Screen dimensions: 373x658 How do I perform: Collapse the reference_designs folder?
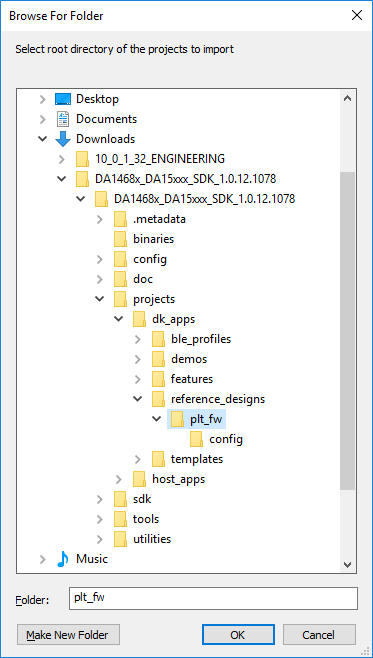pyautogui.click(x=138, y=399)
